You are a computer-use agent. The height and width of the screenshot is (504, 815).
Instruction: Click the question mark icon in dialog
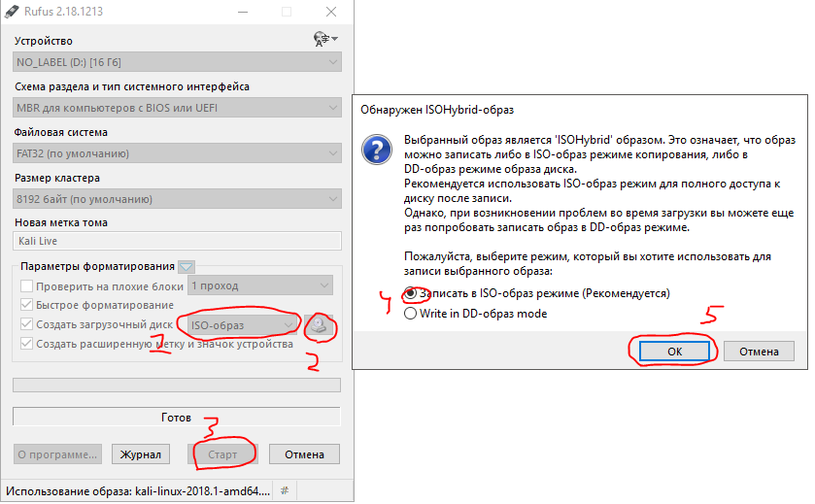(377, 150)
